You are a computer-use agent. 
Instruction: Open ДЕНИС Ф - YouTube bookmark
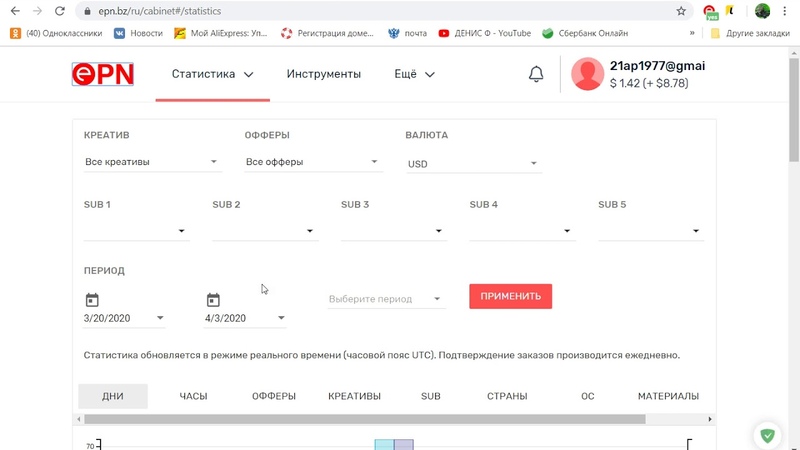click(485, 33)
